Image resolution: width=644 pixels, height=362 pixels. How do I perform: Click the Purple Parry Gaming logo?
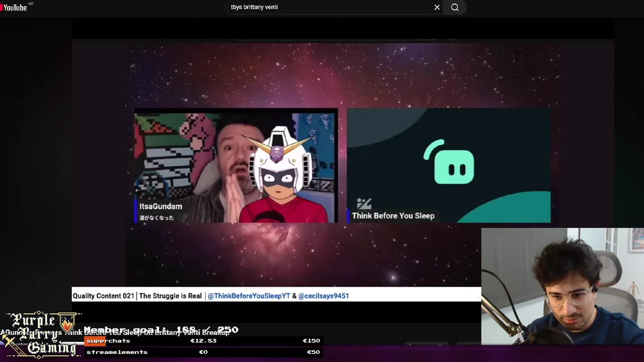click(x=41, y=334)
